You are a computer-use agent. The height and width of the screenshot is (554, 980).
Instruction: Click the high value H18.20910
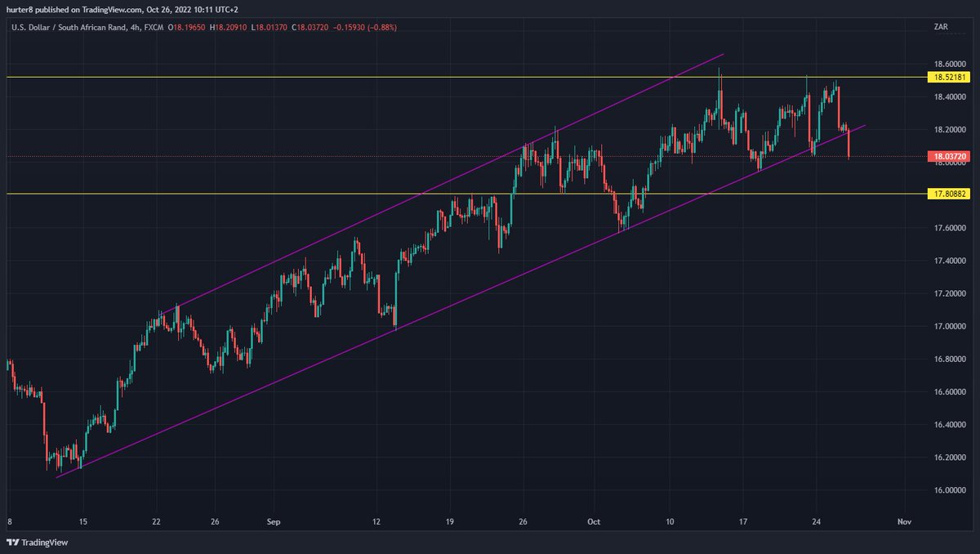coord(229,27)
